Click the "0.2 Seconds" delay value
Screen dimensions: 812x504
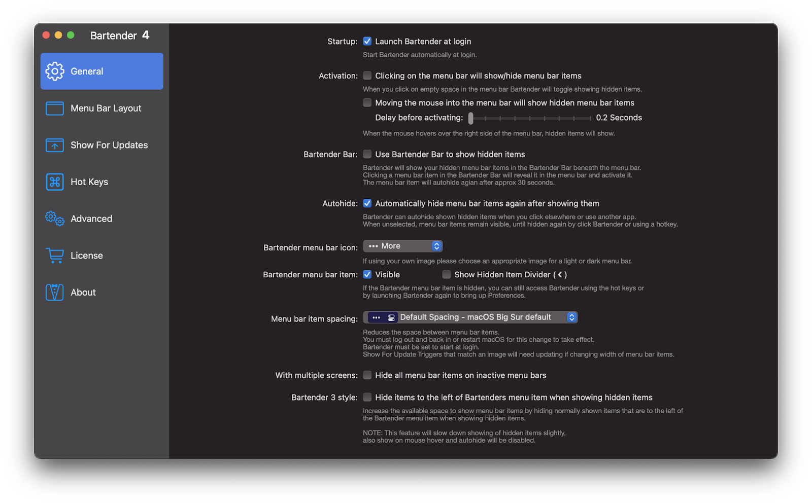click(x=619, y=118)
